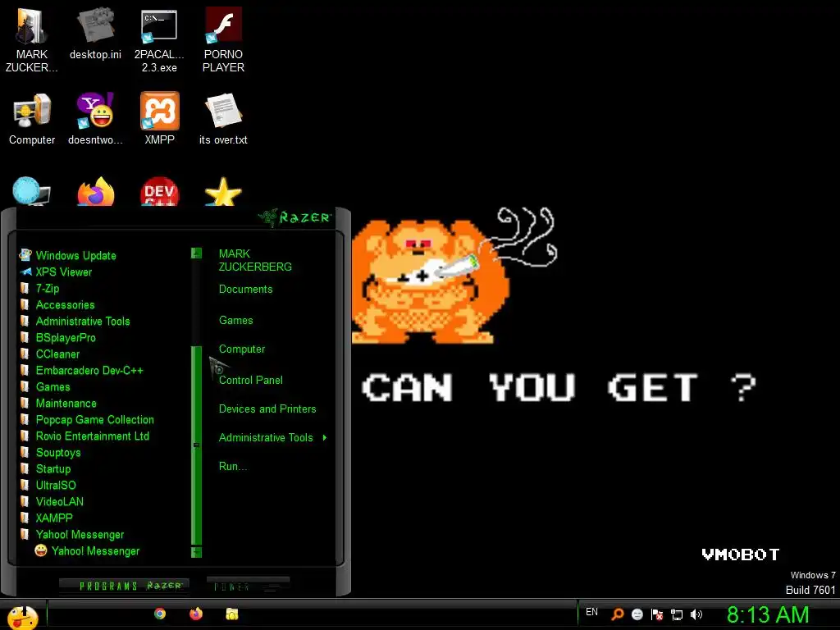This screenshot has width=840, height=630.
Task: Open XPS Viewer from programs list
Action: [x=56, y=272]
